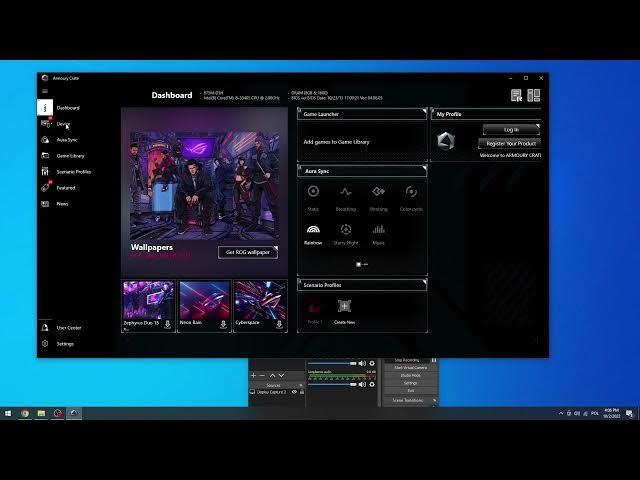Open the Cyberspace wallpaper thumbnail
Screen dimensions: 640x480
click(260, 300)
